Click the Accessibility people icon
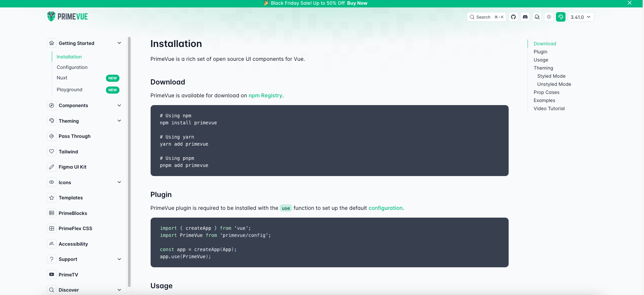 pyautogui.click(x=52, y=244)
